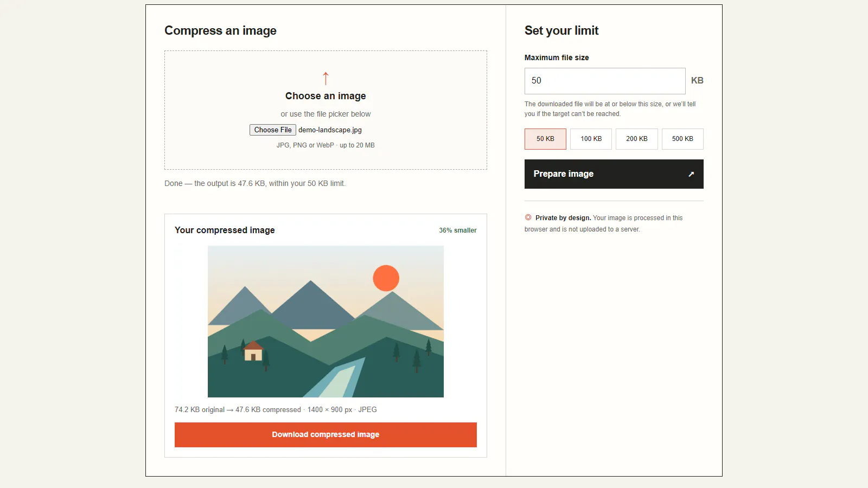Image resolution: width=868 pixels, height=488 pixels.
Task: Select the 200 KB preset
Action: pyautogui.click(x=637, y=139)
